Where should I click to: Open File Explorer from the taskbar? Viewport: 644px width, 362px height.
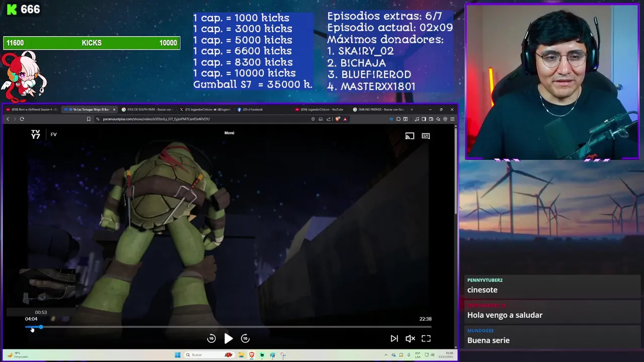[x=241, y=355]
